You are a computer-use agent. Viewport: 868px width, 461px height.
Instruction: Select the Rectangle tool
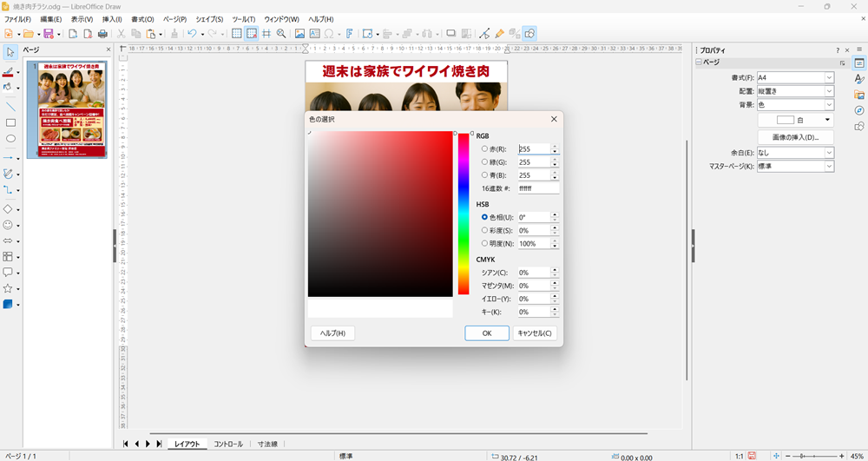point(10,123)
